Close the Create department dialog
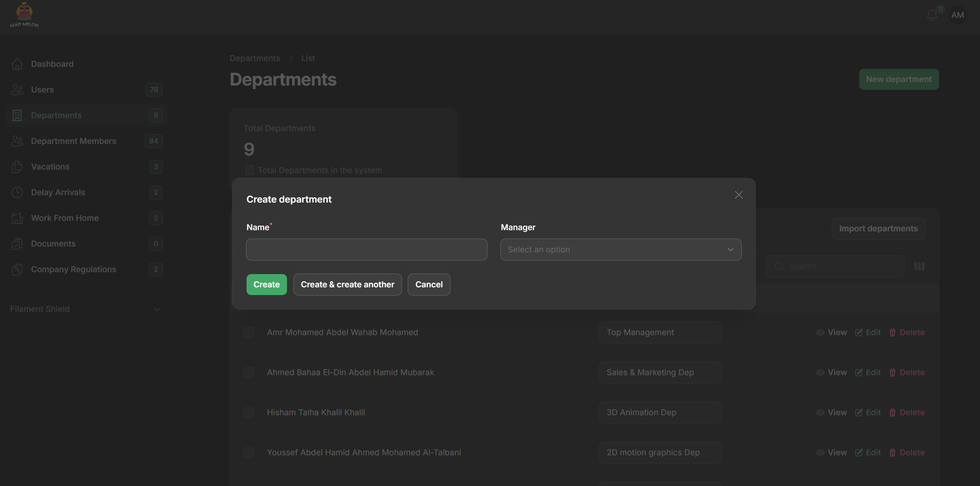 pyautogui.click(x=738, y=195)
